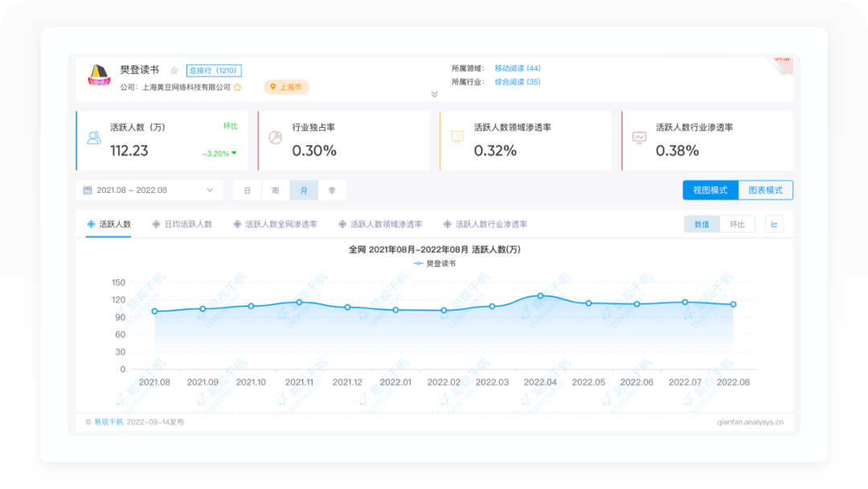Click the calendar icon in the date range

[x=88, y=190]
